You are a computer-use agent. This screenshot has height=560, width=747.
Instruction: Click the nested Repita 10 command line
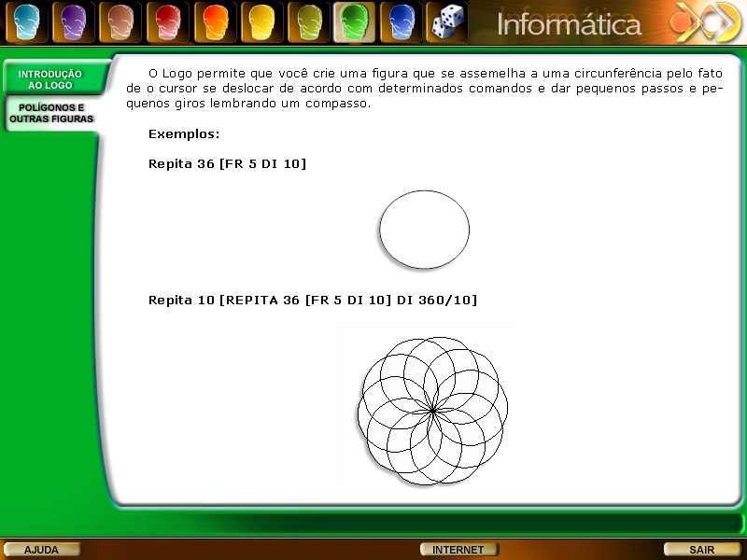click(313, 300)
